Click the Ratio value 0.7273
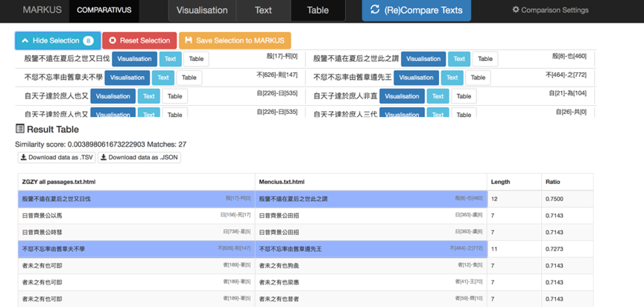Viewport: 644px width, 307px height. click(554, 249)
